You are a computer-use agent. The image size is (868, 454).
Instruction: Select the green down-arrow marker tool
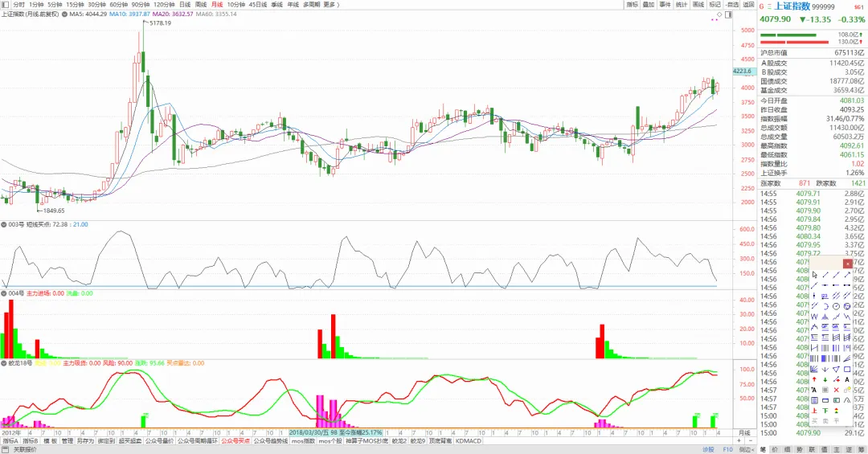[x=825, y=380]
